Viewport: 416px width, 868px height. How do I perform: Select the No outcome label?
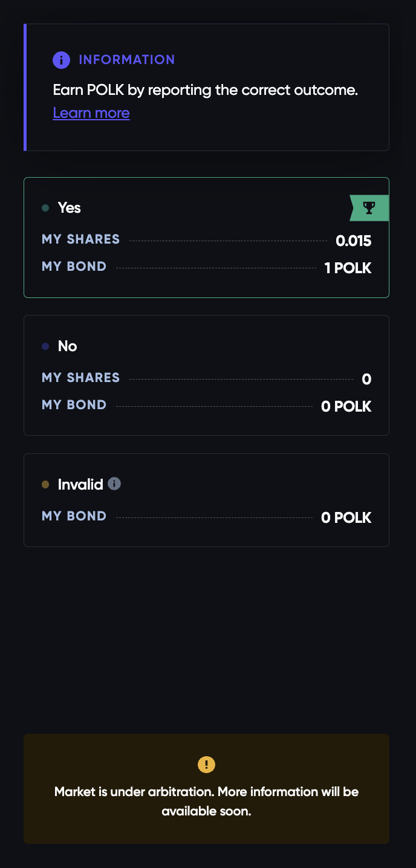point(68,346)
